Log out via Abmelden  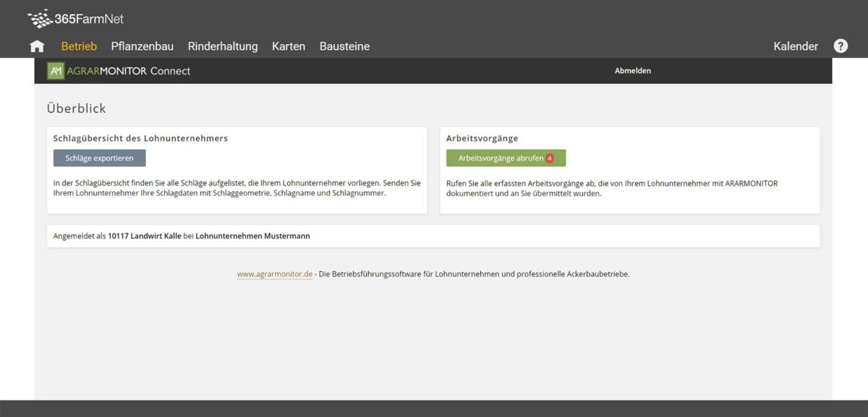pyautogui.click(x=633, y=71)
